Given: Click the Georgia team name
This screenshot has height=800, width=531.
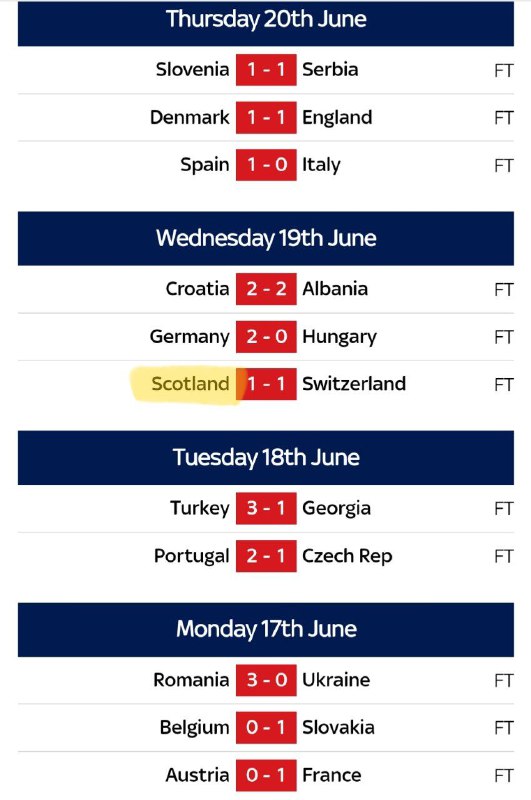Looking at the screenshot, I should click(337, 509).
